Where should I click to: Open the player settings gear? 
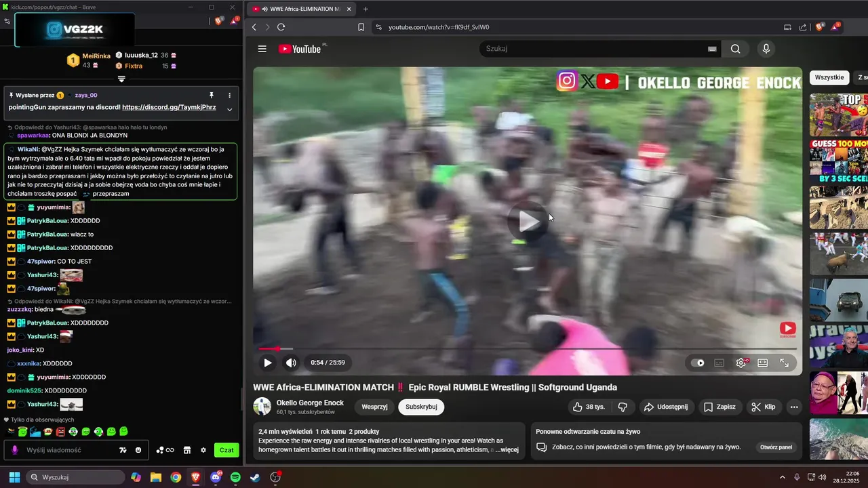pos(741,363)
